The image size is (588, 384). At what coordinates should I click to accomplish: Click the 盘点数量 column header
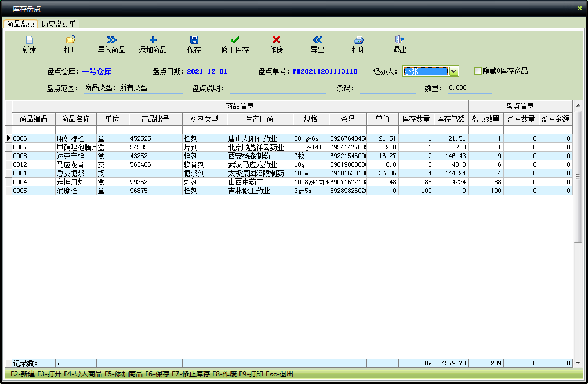point(485,119)
